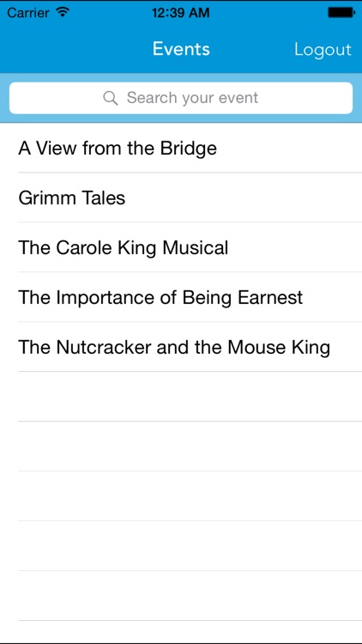The image size is (362, 644).
Task: Tap light-blue bar beside the search field
Action: [x=4, y=98]
